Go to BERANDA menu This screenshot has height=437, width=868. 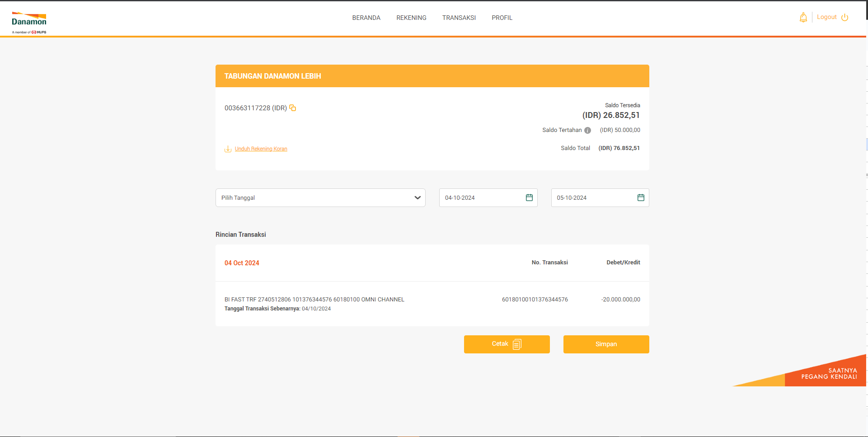click(366, 18)
